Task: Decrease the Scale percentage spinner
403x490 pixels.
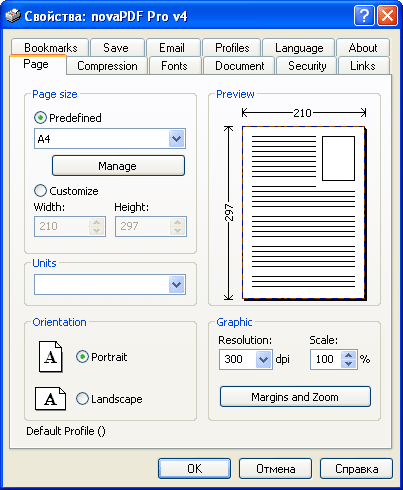Action: pos(349,363)
